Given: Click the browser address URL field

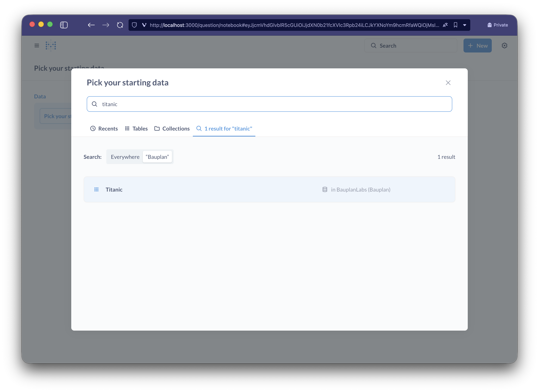Looking at the screenshot, I should point(294,25).
